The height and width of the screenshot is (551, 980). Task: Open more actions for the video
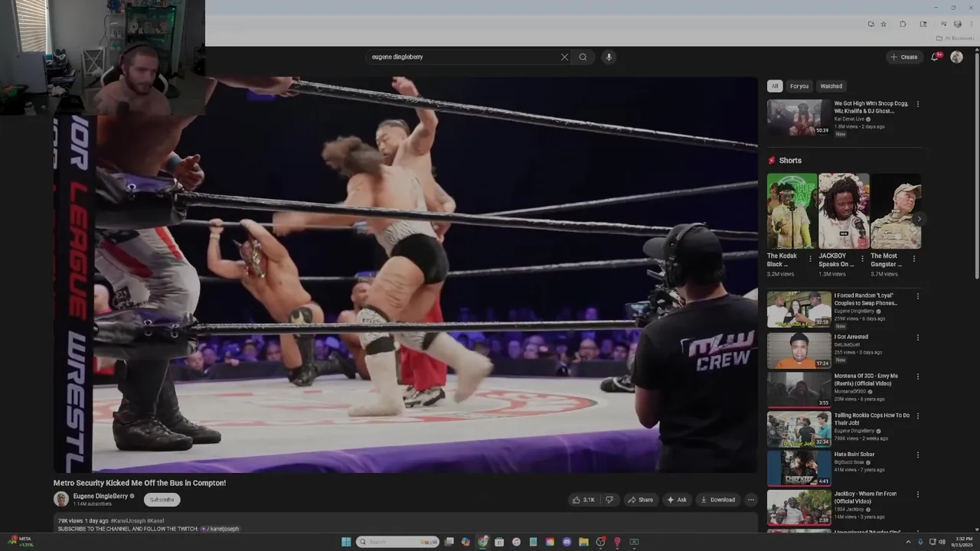click(751, 500)
